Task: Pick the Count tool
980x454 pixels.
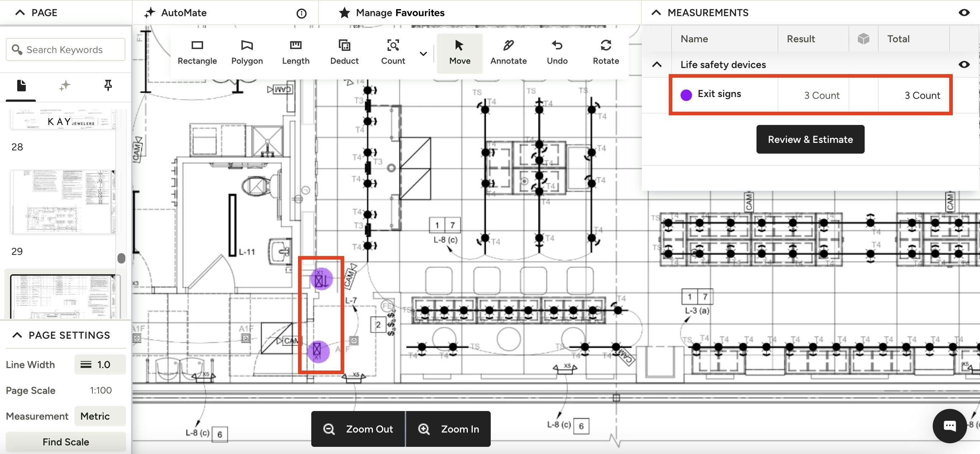Action: [393, 53]
